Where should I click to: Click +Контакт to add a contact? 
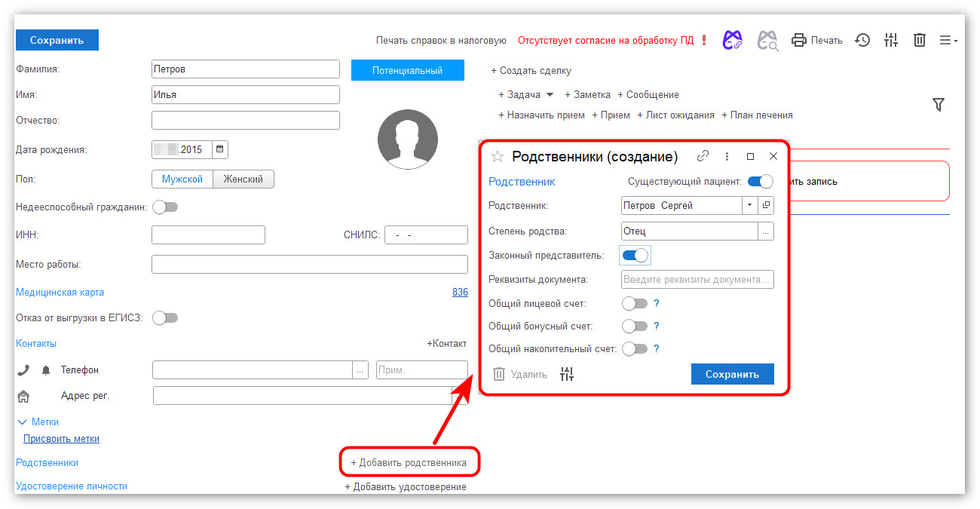click(x=447, y=344)
